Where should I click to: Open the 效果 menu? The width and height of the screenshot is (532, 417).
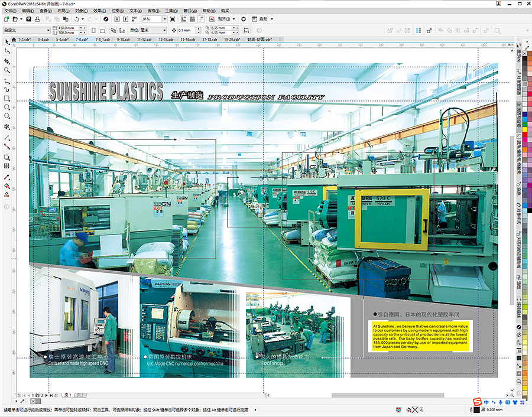click(x=99, y=11)
